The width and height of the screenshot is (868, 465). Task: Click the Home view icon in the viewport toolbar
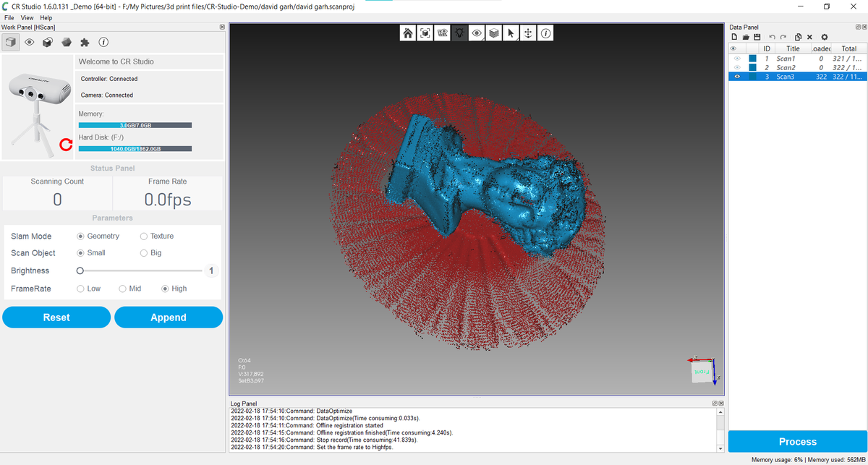tap(407, 33)
